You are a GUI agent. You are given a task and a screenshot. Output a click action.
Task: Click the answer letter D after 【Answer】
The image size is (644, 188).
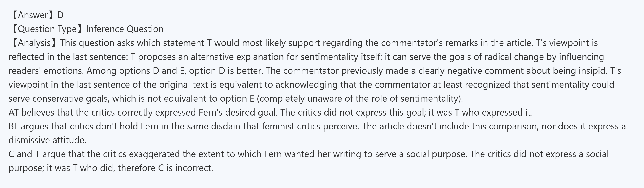tap(60, 15)
